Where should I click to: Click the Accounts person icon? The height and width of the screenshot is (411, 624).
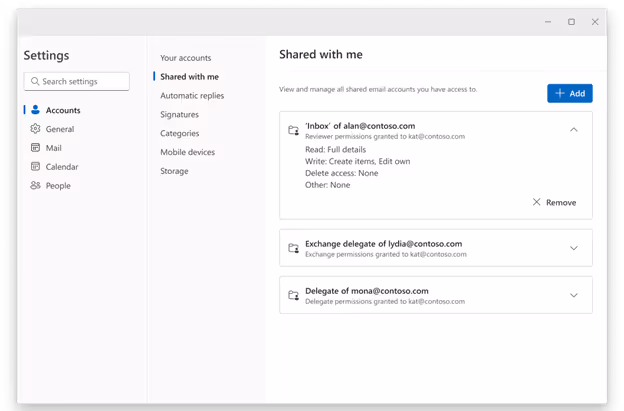pyautogui.click(x=35, y=110)
